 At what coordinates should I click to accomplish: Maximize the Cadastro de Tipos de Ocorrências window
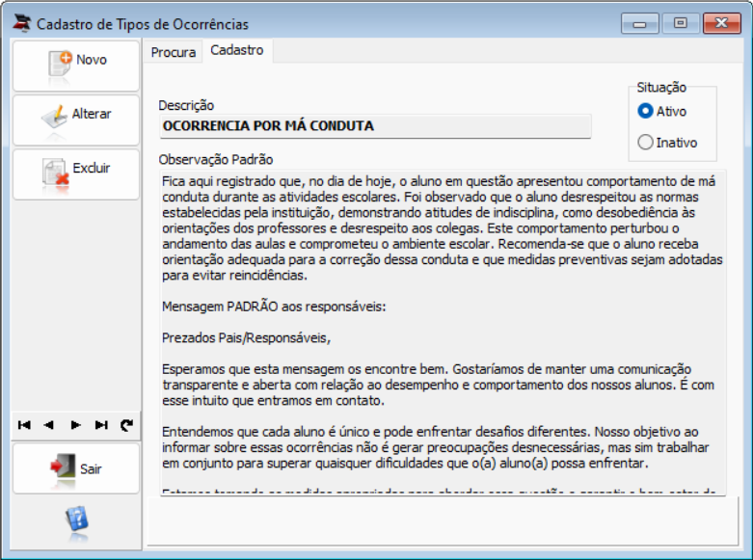pyautogui.click(x=680, y=22)
